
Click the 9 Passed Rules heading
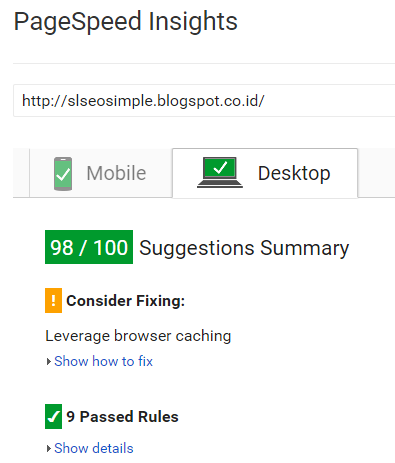122,417
